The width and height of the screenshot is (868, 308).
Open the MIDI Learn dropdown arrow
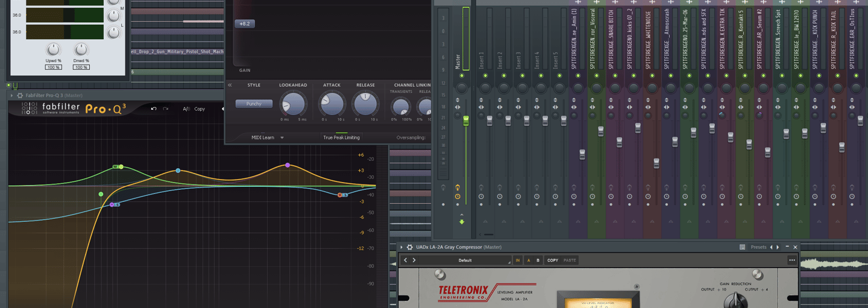(282, 137)
